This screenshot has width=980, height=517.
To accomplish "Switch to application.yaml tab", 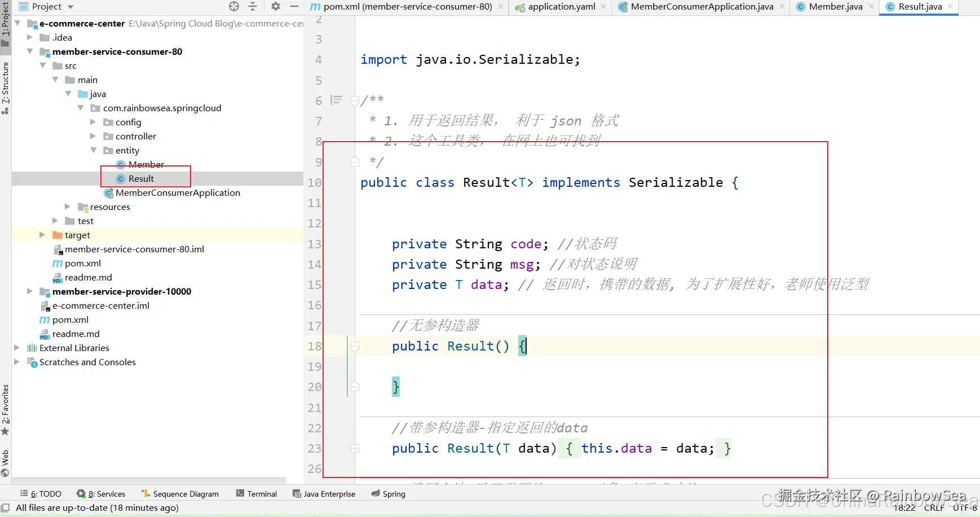I will click(560, 7).
